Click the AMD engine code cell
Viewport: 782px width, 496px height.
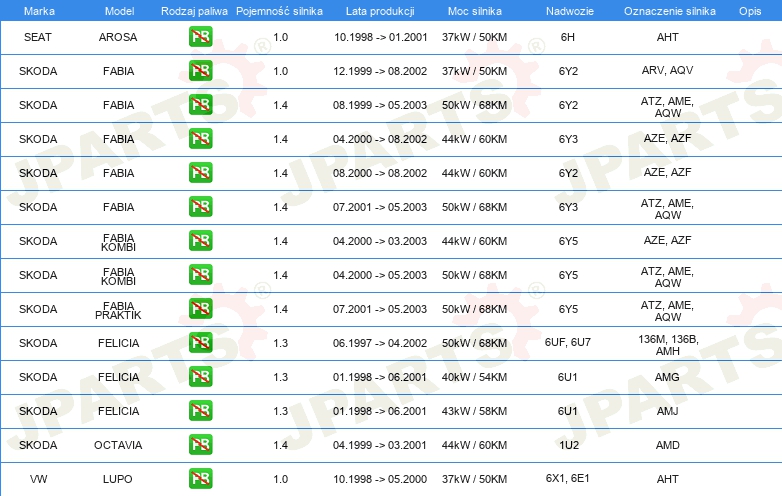pos(667,445)
